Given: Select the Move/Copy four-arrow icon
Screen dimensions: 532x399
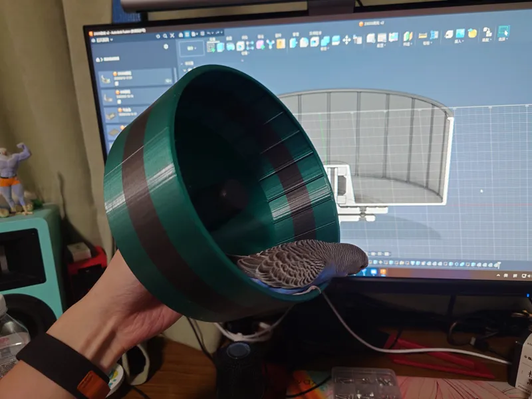Looking at the screenshot, I should tap(346, 40).
